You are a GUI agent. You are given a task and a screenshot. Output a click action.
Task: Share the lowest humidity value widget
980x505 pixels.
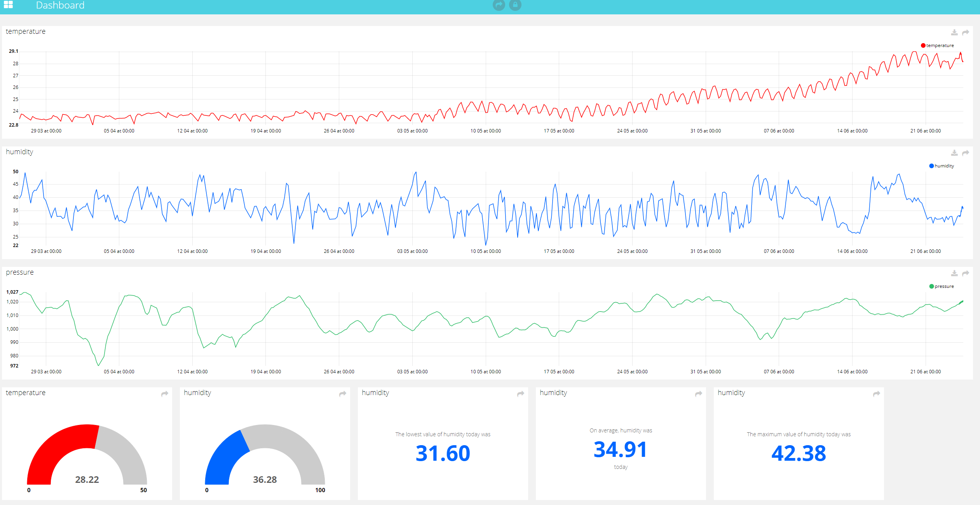(521, 394)
